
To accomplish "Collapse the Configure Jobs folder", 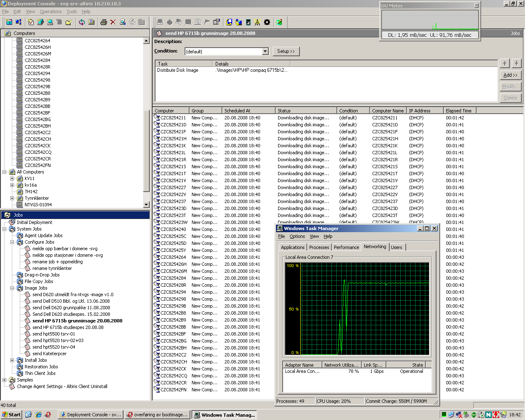I will tap(12, 242).
